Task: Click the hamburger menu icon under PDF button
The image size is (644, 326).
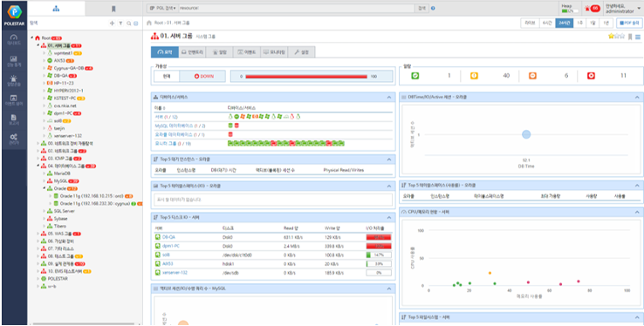Action: click(x=638, y=37)
